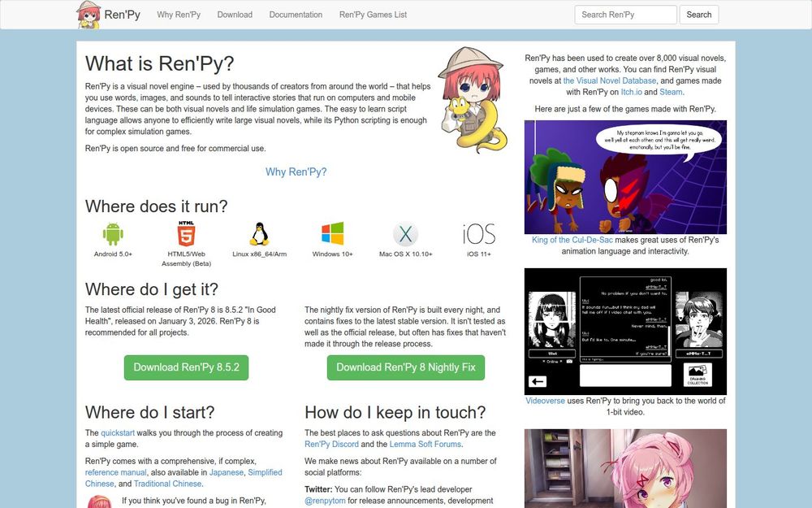The image size is (812, 508).
Task: Click the large Eileen mascot with snake image
Action: click(473, 99)
